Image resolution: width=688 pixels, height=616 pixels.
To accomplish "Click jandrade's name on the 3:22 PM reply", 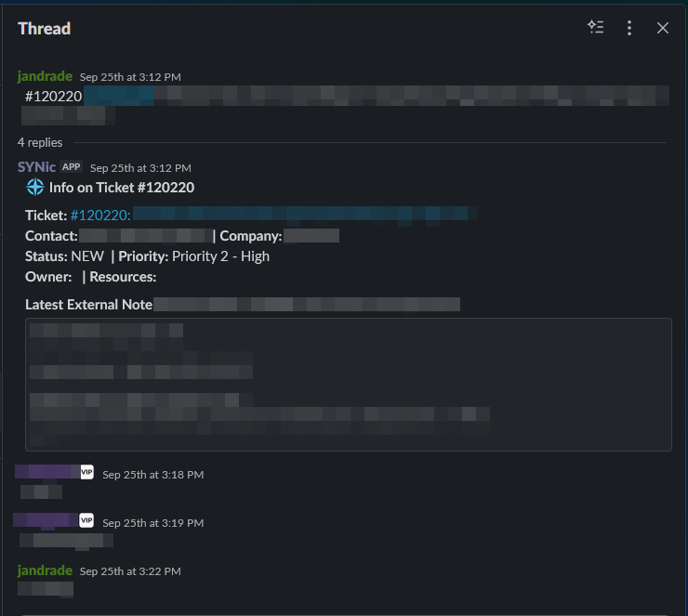I will (x=45, y=570).
